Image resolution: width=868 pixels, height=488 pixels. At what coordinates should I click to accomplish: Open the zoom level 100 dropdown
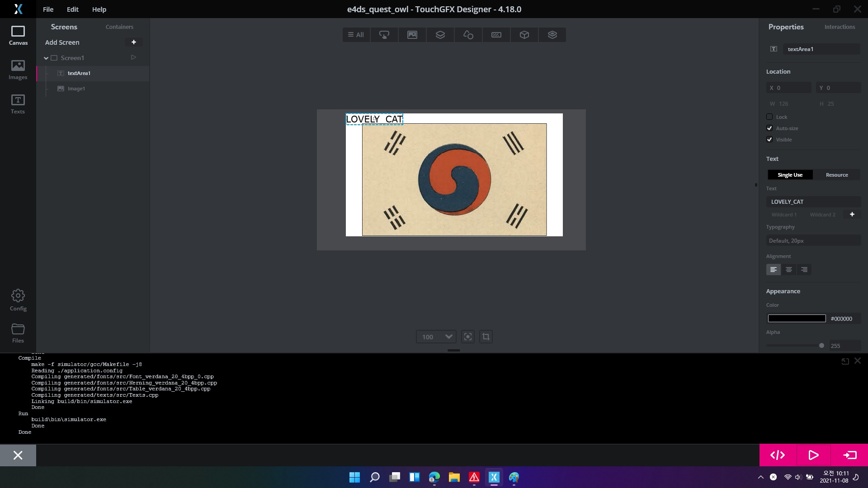click(436, 337)
